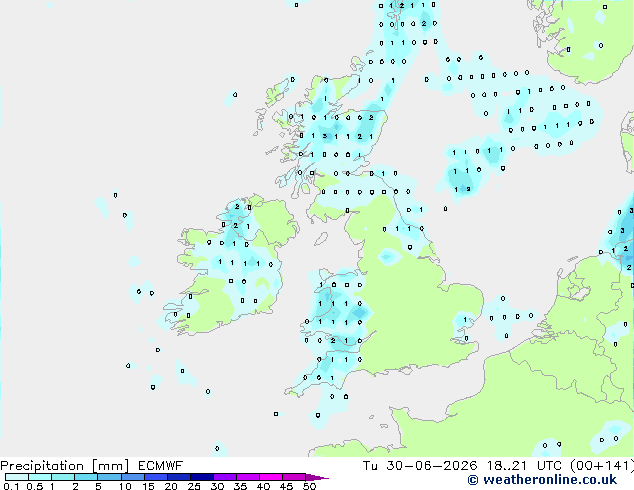Click the 30 to 35 mm purple swatch
The height and width of the screenshot is (490, 634).
pyautogui.click(x=225, y=477)
